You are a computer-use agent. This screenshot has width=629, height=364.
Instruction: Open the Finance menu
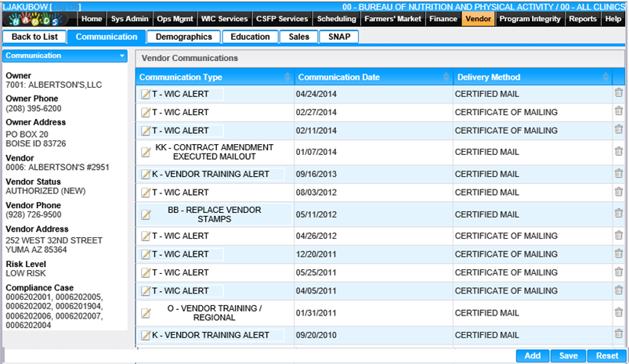coord(443,19)
